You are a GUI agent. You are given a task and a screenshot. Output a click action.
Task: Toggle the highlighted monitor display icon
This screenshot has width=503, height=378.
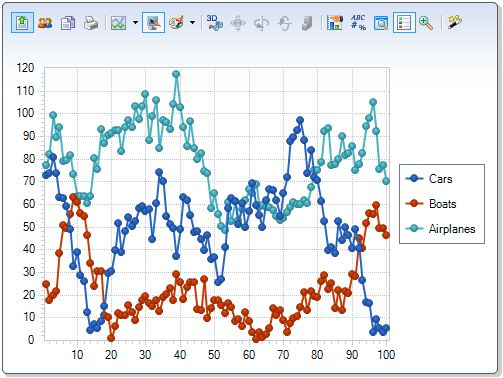click(153, 23)
